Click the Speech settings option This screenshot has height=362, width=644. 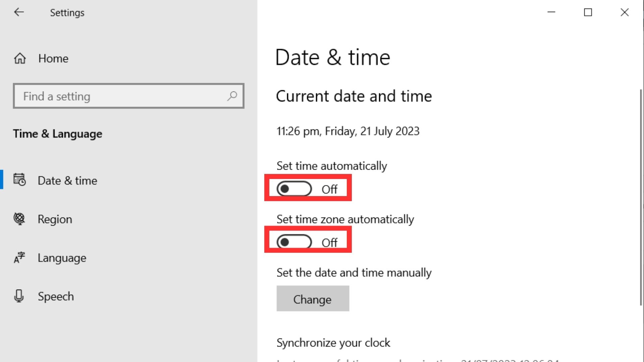[x=56, y=296]
